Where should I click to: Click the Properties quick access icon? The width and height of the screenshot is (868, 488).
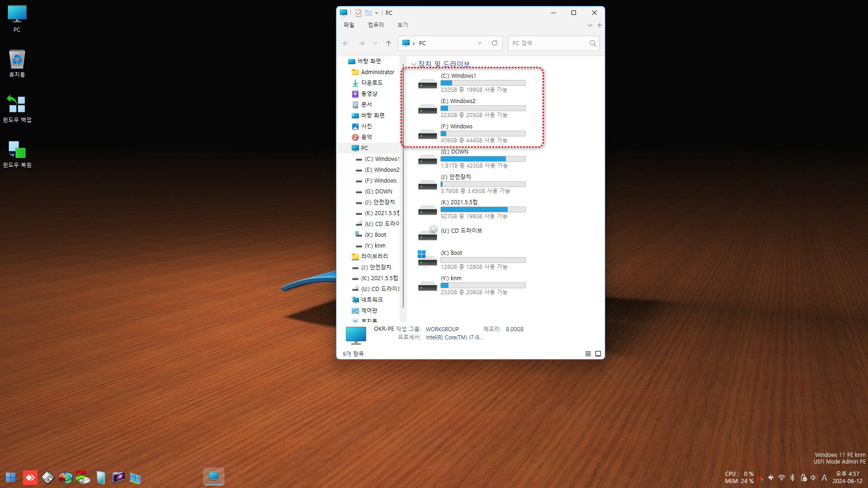click(x=359, y=13)
